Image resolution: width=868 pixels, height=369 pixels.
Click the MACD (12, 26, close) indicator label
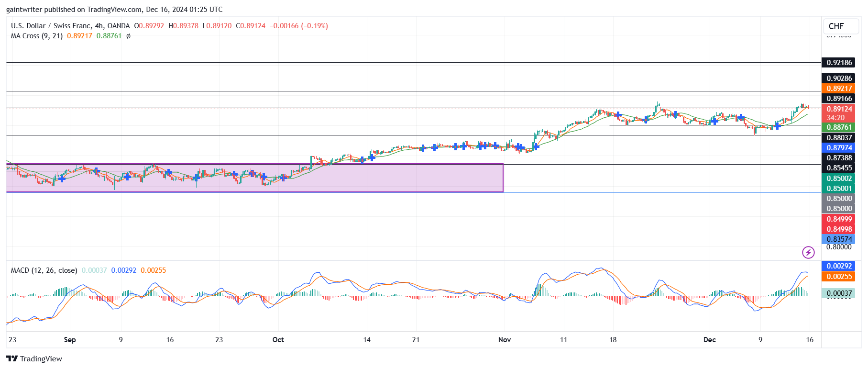click(x=44, y=270)
